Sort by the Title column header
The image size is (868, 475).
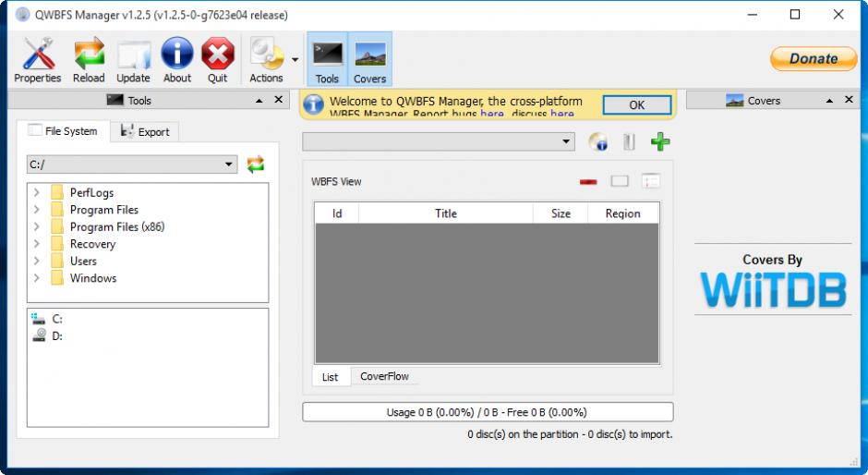[446, 213]
